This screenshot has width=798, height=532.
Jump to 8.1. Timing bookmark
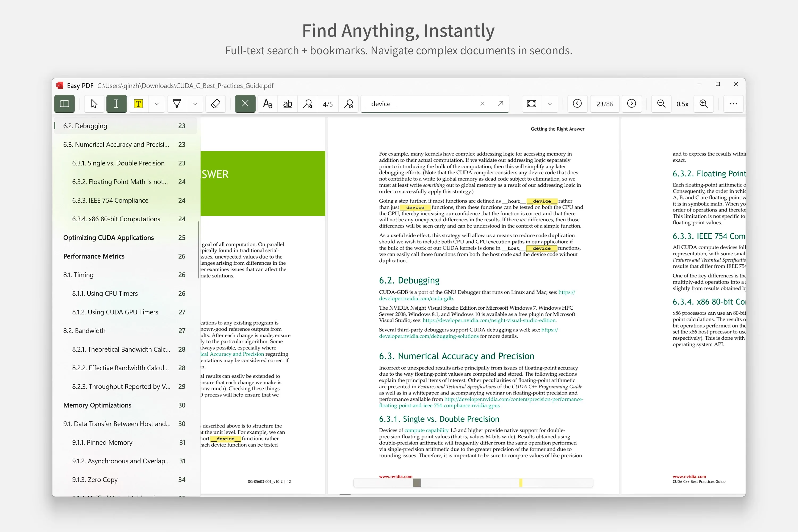pyautogui.click(x=126, y=275)
